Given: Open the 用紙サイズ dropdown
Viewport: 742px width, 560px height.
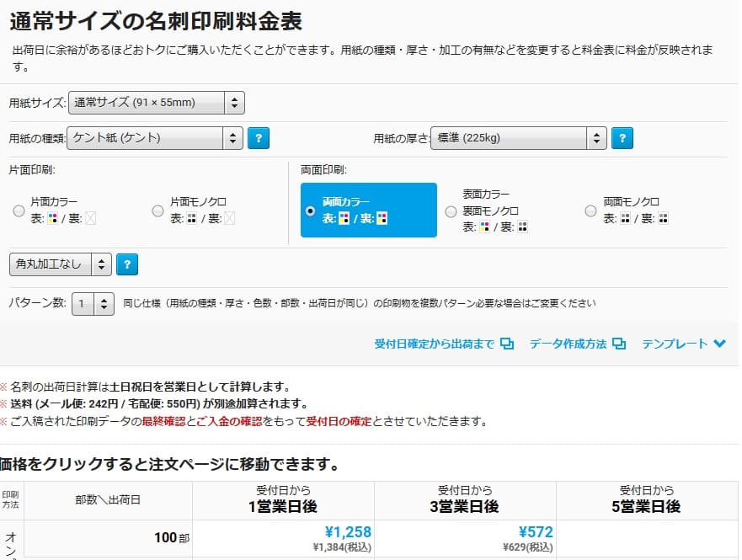Looking at the screenshot, I should [156, 103].
